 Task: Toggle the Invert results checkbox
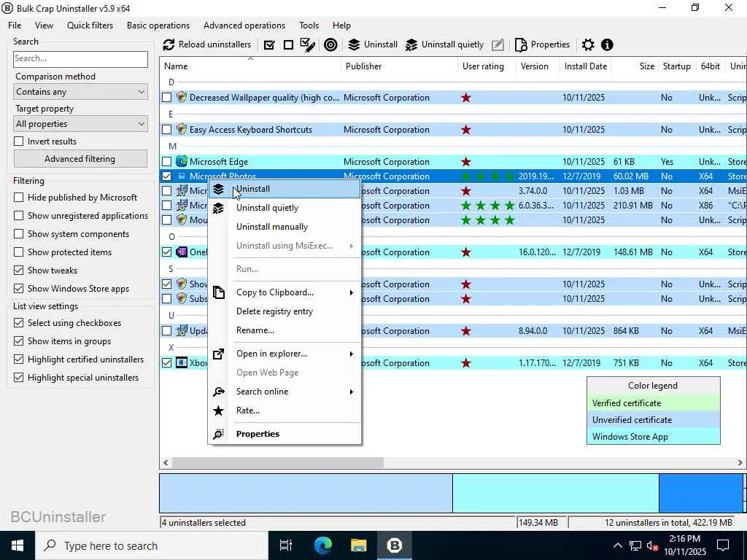18,141
